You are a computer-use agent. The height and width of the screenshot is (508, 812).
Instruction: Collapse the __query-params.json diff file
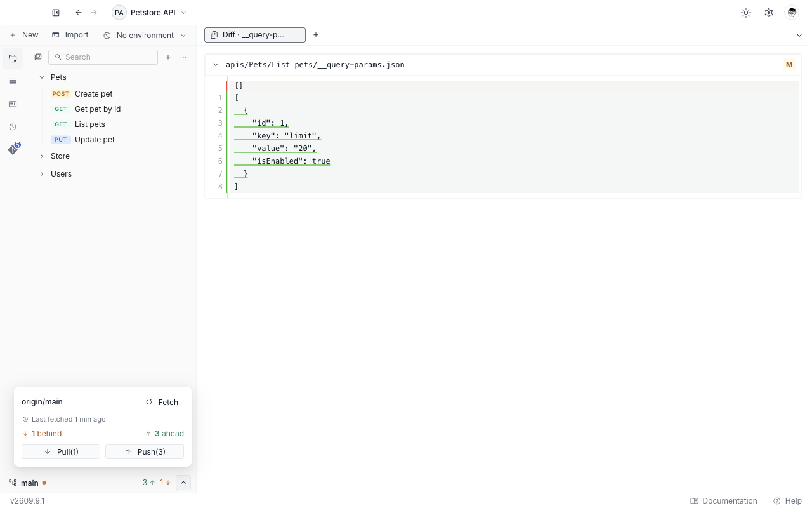pos(216,65)
